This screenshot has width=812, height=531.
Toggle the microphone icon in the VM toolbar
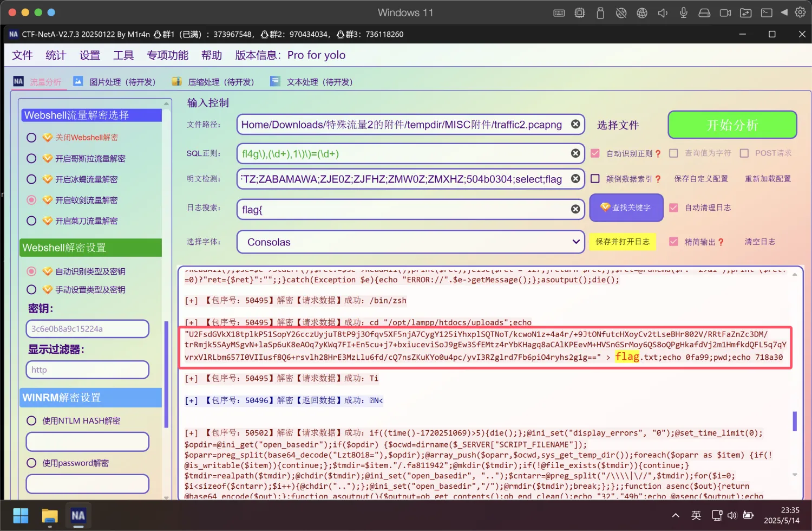pos(684,13)
